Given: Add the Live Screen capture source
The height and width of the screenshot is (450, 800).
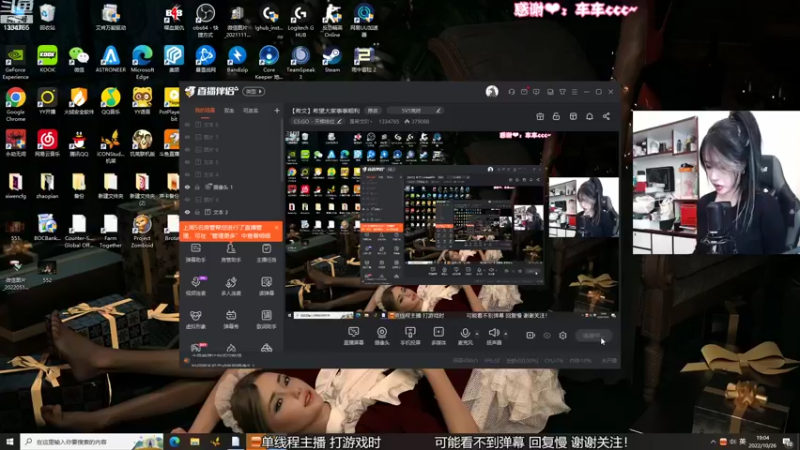Looking at the screenshot, I should (x=353, y=336).
